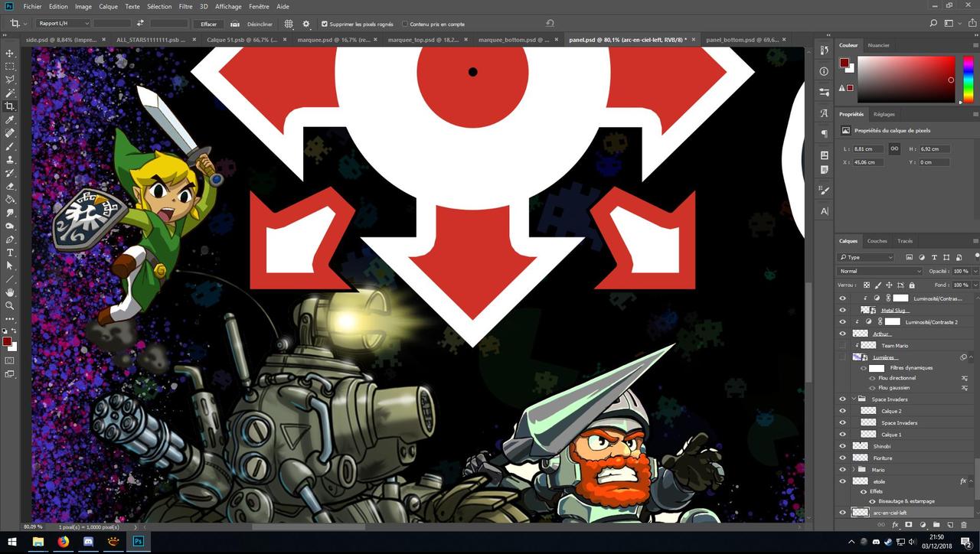This screenshot has width=980, height=554.
Task: Delete layer with trash icon
Action: 963,525
